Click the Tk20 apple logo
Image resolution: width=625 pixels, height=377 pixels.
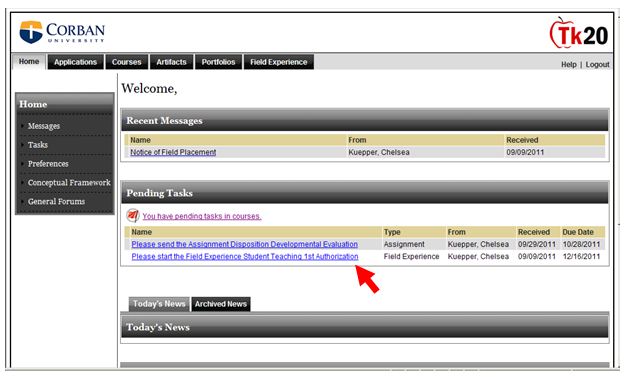click(x=579, y=33)
